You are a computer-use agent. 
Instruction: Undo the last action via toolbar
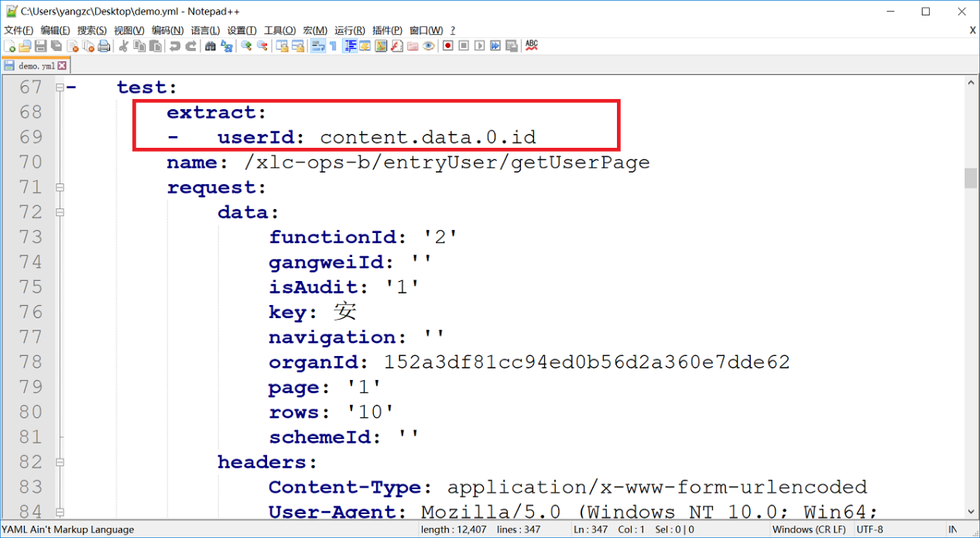click(x=174, y=46)
